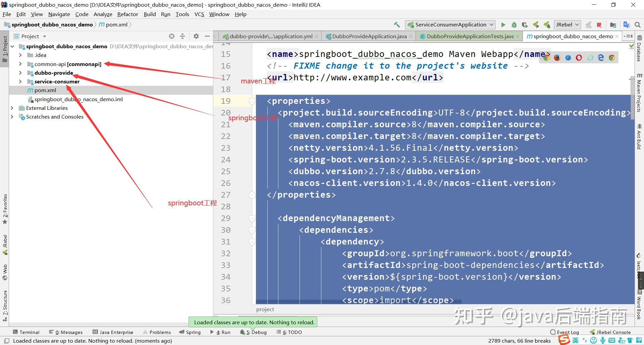Toggle fold marker at properties line 19
This screenshot has height=345, width=644.
click(252, 101)
